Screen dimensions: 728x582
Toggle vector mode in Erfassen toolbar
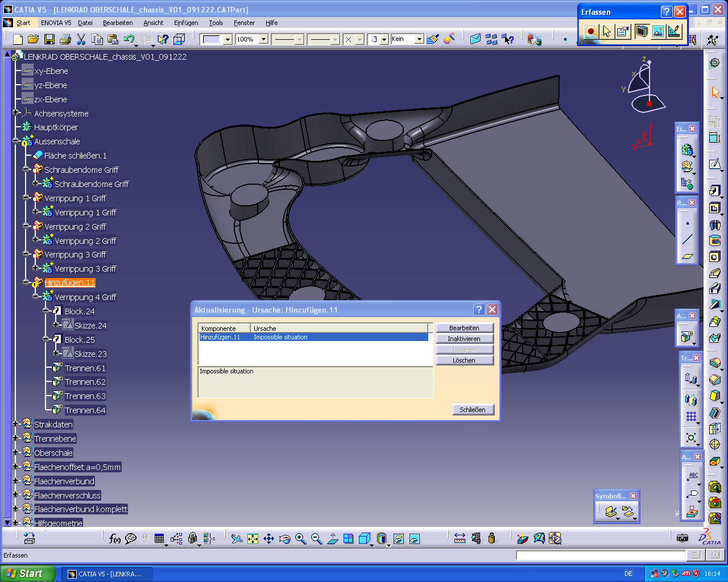pos(673,31)
